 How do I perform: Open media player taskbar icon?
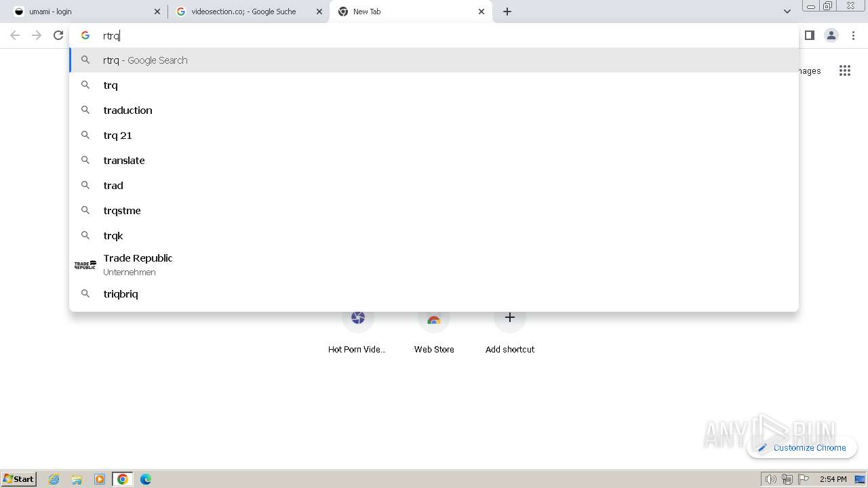(x=100, y=479)
